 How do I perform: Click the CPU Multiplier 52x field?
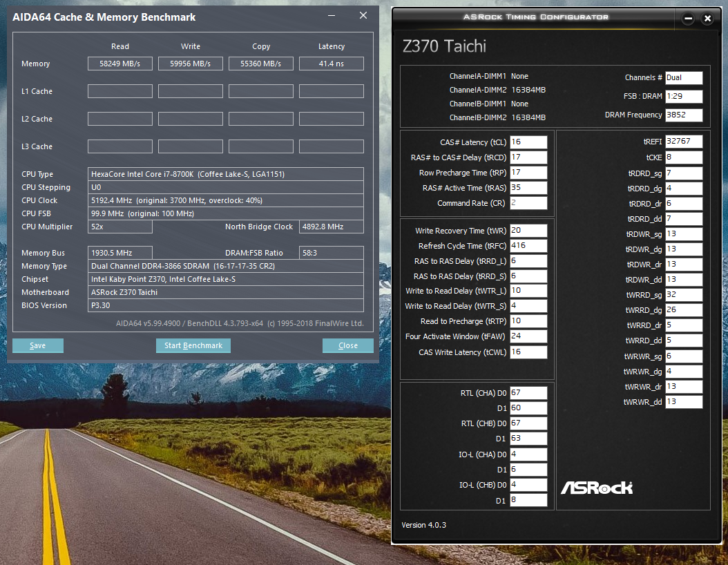pyautogui.click(x=119, y=227)
